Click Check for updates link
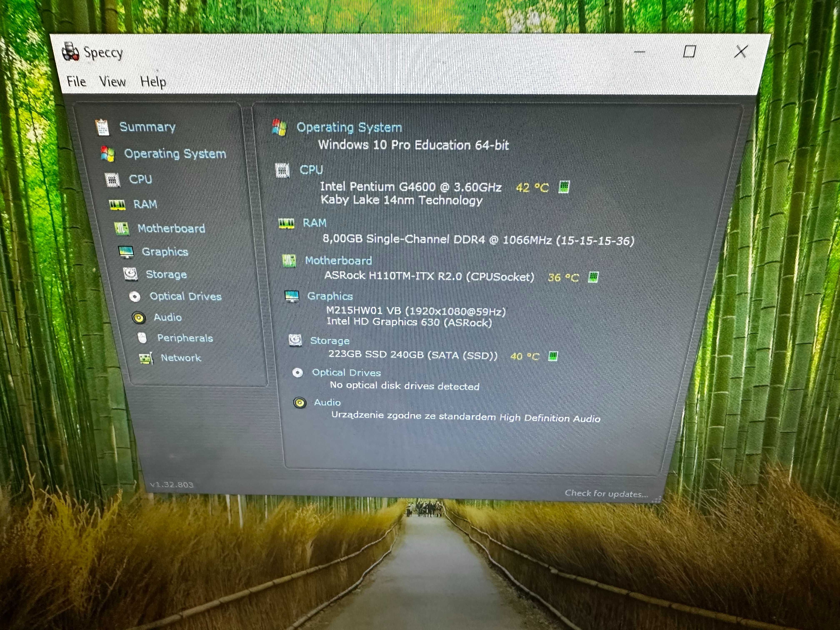The image size is (840, 630). tap(606, 494)
